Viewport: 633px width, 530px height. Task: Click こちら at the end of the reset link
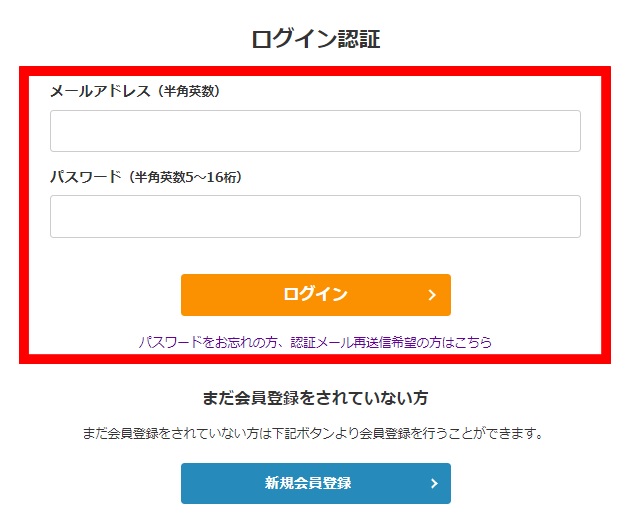(x=470, y=342)
